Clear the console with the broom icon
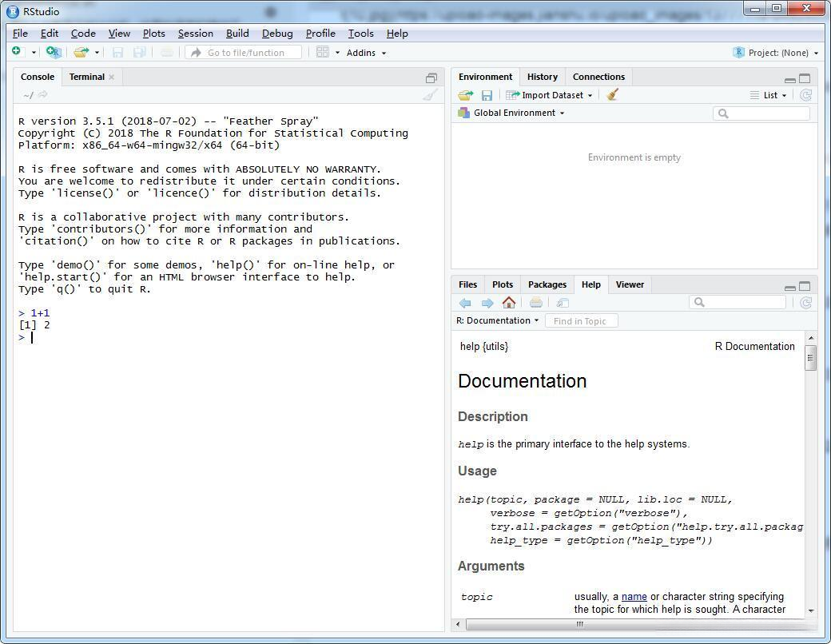This screenshot has height=644, width=831. coord(431,95)
